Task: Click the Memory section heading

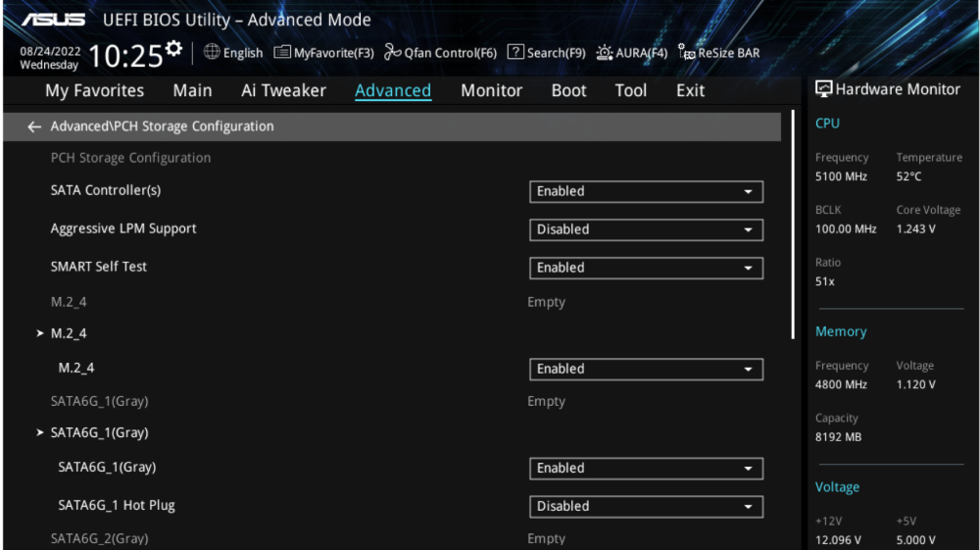Action: click(841, 332)
